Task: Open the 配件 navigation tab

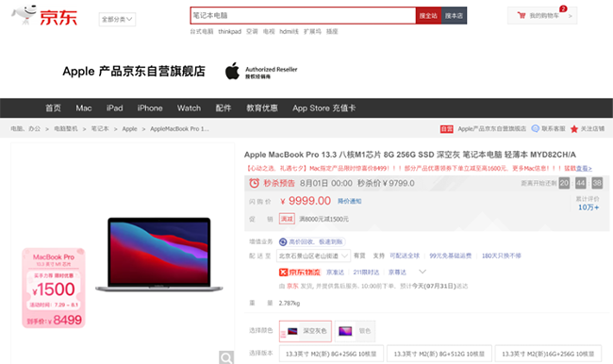Action: click(224, 108)
